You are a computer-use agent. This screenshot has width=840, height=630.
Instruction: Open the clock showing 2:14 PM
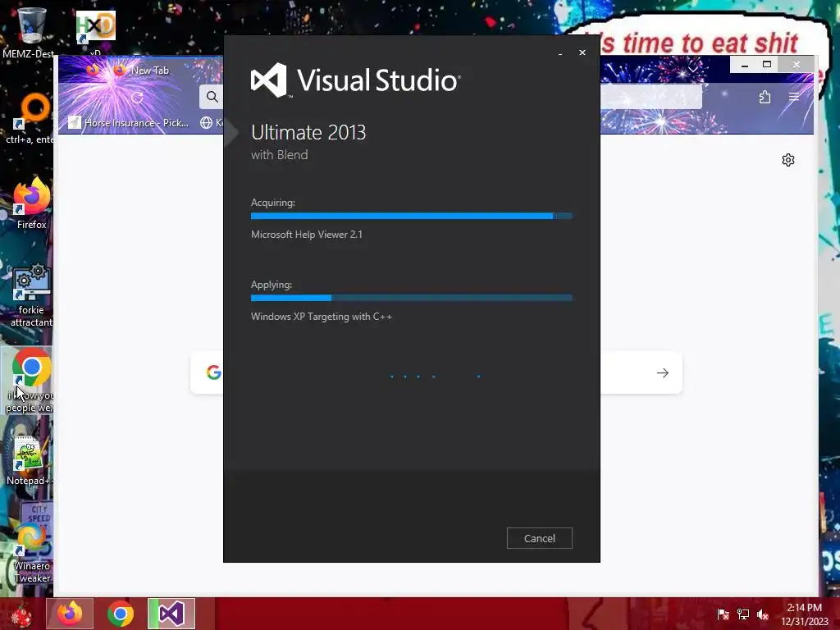point(804,614)
